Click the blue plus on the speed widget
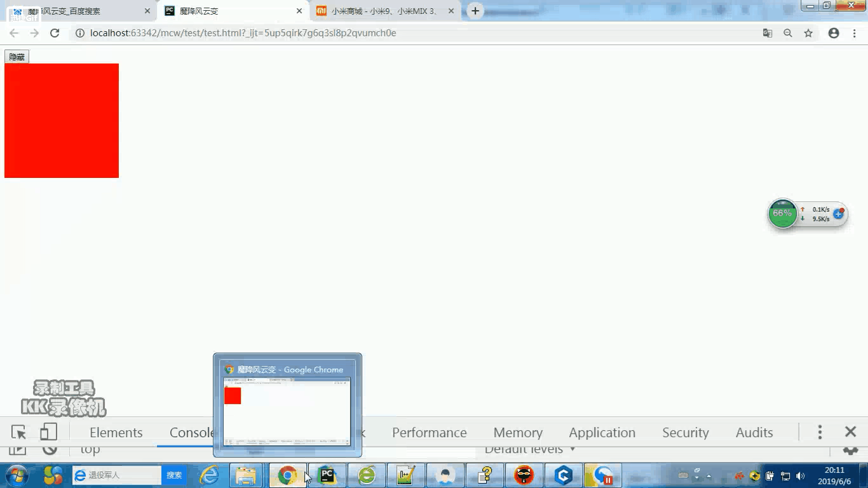868x488 pixels. coord(838,213)
